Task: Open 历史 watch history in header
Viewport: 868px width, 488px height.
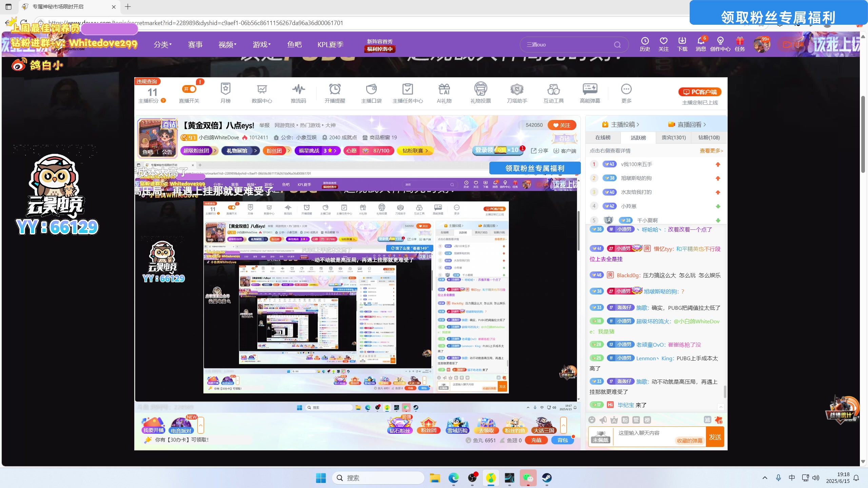Action: (645, 44)
